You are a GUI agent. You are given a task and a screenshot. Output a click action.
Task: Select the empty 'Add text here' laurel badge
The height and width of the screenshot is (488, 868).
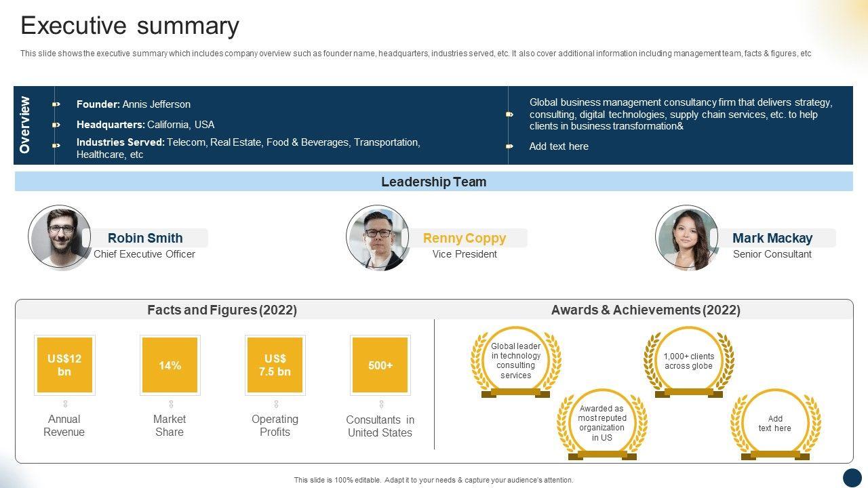point(775,424)
